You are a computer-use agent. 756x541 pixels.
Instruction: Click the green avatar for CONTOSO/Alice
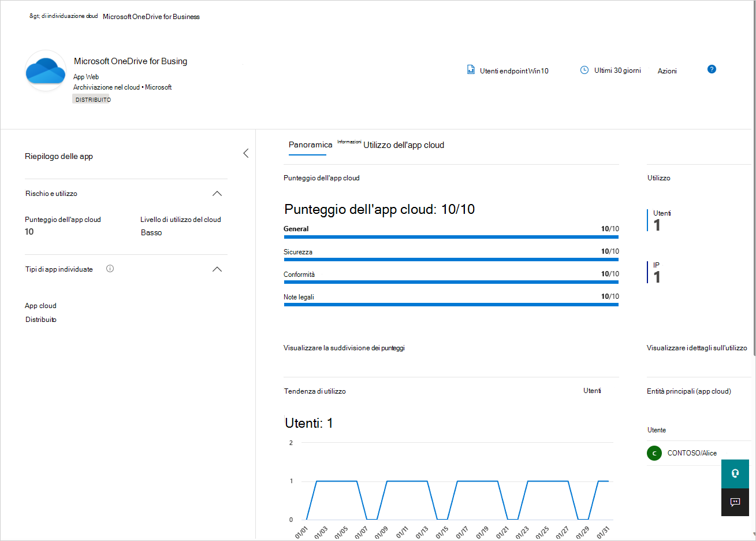coord(654,453)
